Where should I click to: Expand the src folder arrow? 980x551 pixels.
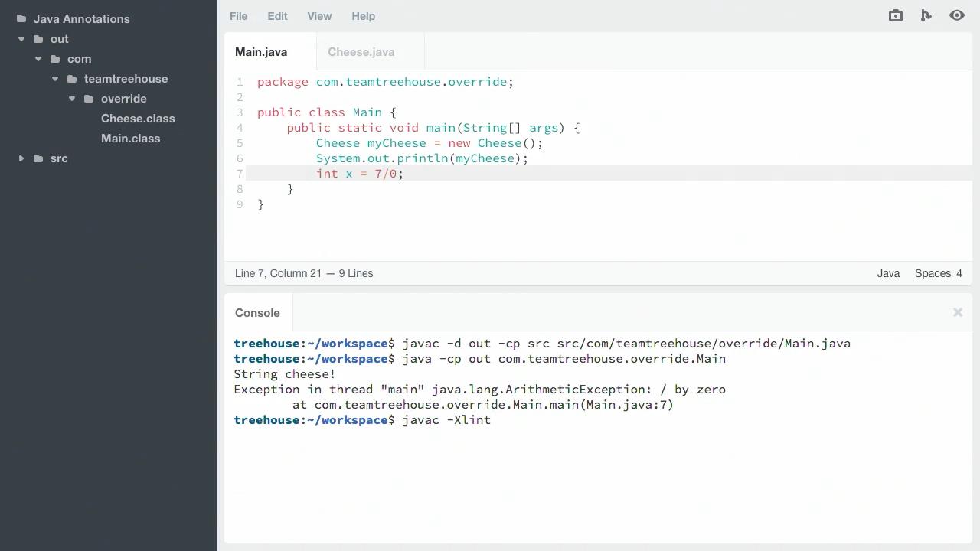[21, 158]
